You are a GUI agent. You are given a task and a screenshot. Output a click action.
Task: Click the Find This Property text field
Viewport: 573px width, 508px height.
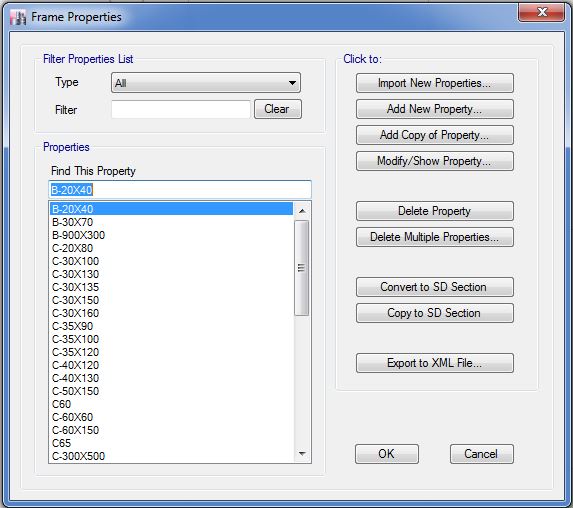[x=180, y=190]
